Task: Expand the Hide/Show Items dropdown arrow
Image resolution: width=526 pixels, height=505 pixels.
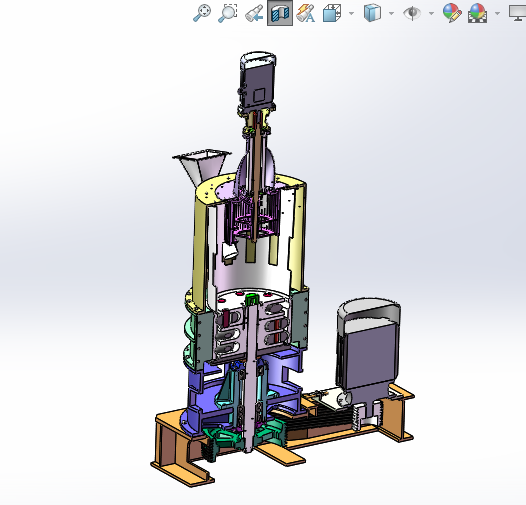Action: click(431, 13)
